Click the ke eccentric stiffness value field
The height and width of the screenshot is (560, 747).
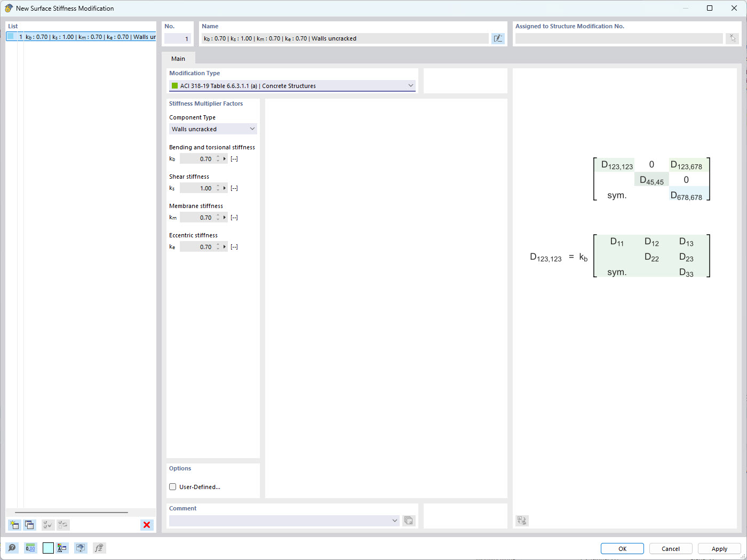click(x=197, y=247)
